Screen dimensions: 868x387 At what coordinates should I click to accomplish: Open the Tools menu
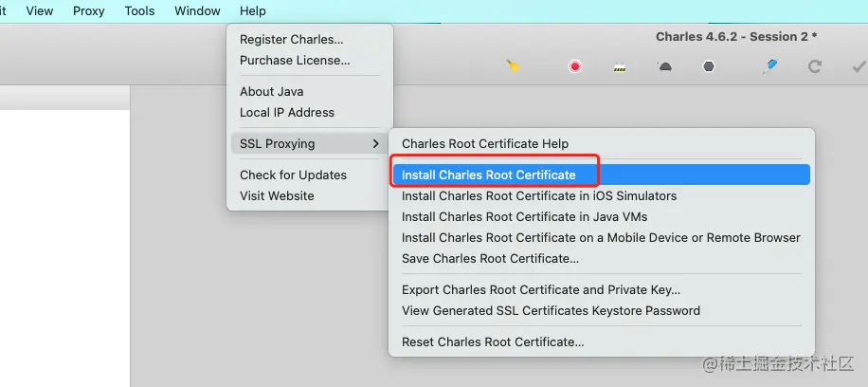[x=139, y=10]
